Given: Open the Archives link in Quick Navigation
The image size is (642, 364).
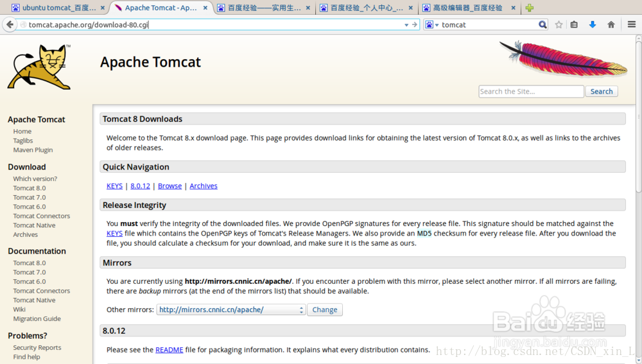Looking at the screenshot, I should click(204, 186).
